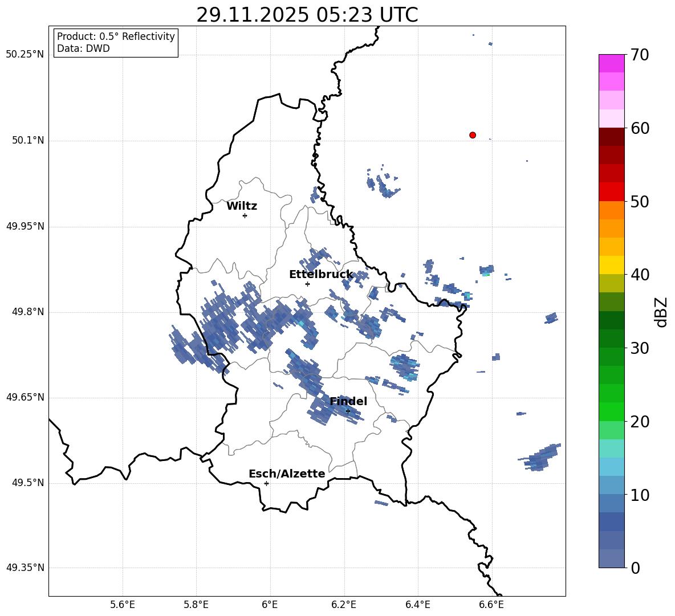The height and width of the screenshot is (616, 675).
Task: Click 'Product: 0.5° Reflectivity' legend text
Action: [x=116, y=36]
